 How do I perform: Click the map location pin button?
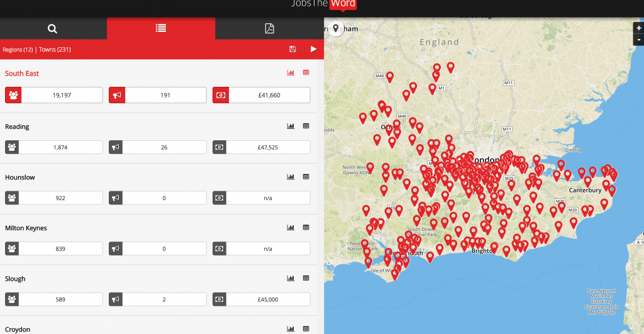(336, 28)
